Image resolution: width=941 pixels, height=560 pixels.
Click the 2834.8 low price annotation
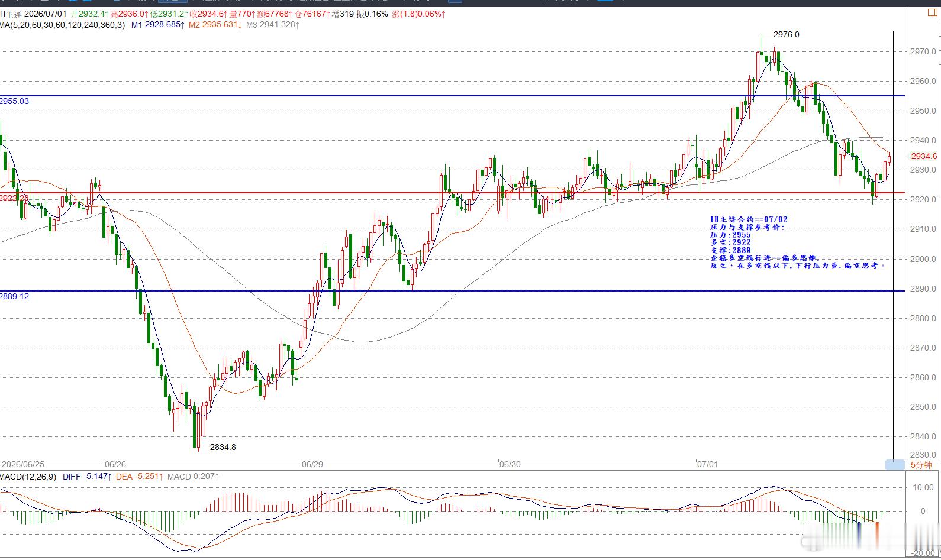click(223, 447)
